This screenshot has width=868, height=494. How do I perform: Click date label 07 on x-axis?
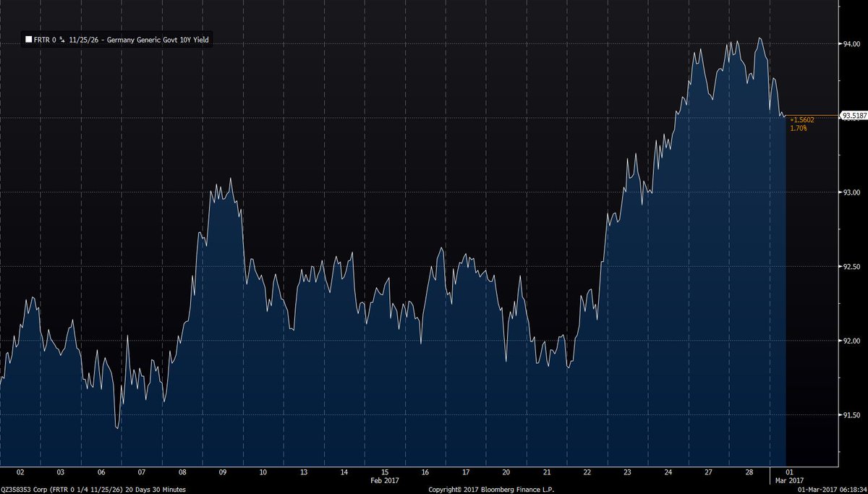[142, 472]
